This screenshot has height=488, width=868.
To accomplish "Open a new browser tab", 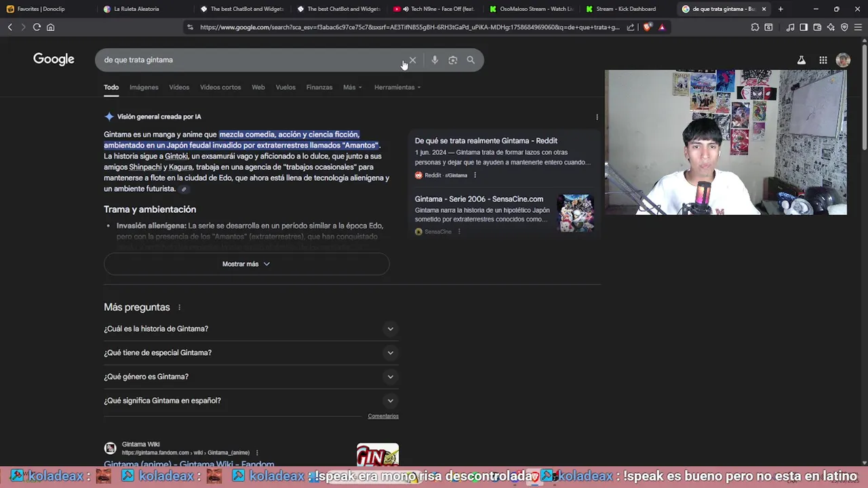I will click(781, 9).
